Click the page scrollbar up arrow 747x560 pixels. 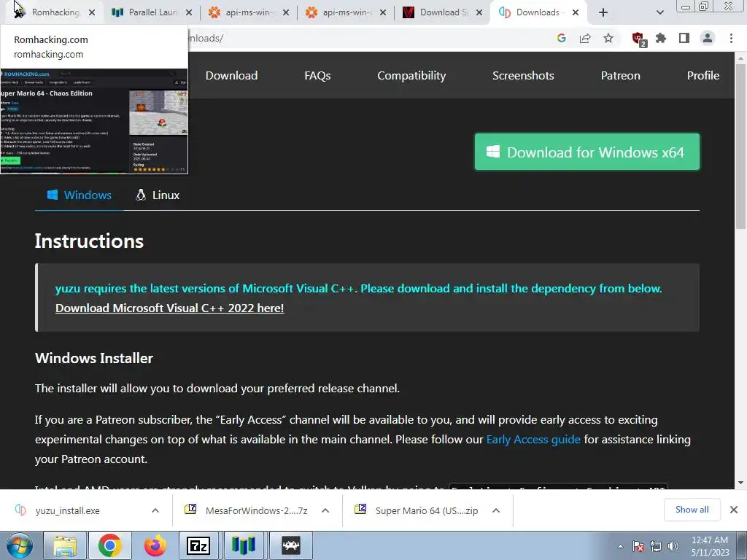(741, 58)
